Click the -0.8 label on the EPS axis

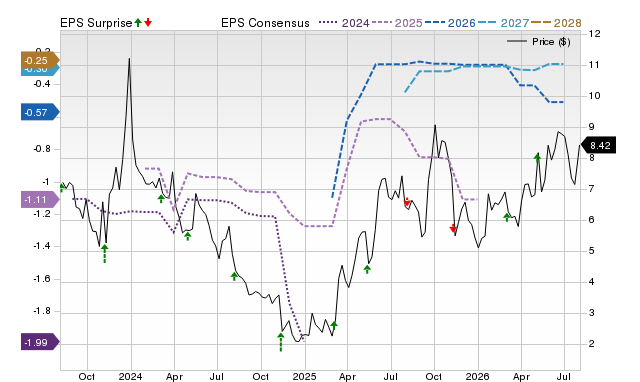point(42,149)
